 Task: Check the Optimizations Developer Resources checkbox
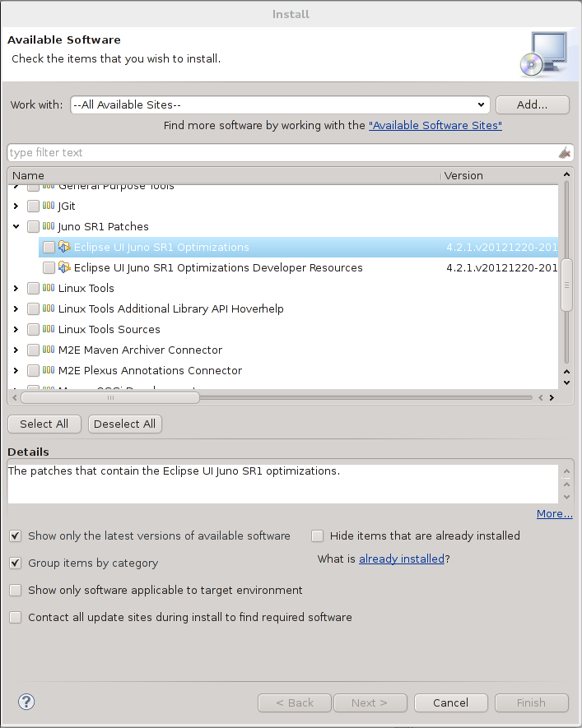(x=49, y=268)
